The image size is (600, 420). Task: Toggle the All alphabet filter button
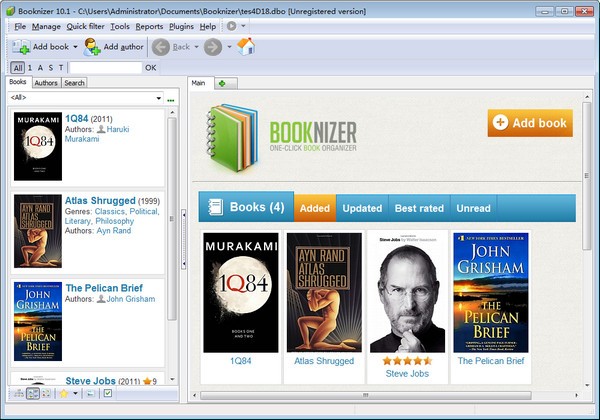click(18, 68)
